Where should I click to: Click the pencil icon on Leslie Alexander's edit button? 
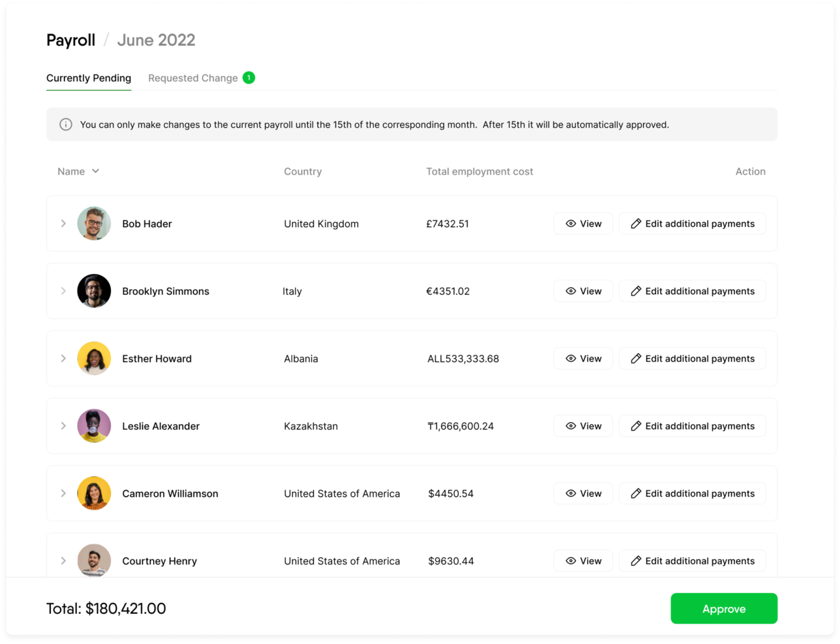[636, 425]
